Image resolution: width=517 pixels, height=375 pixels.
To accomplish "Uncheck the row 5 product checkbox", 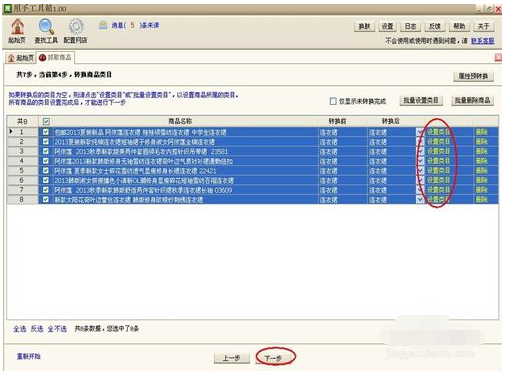I will coord(46,171).
